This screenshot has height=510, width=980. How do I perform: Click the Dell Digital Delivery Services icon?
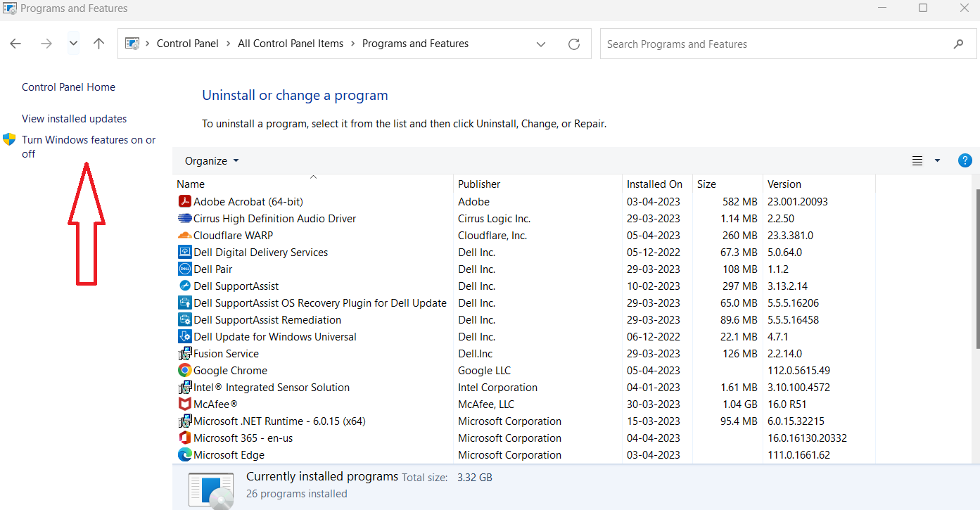click(x=185, y=253)
